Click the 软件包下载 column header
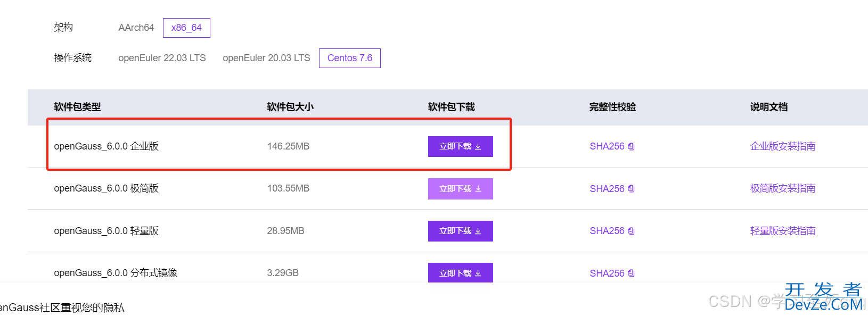The image size is (868, 316). point(452,107)
